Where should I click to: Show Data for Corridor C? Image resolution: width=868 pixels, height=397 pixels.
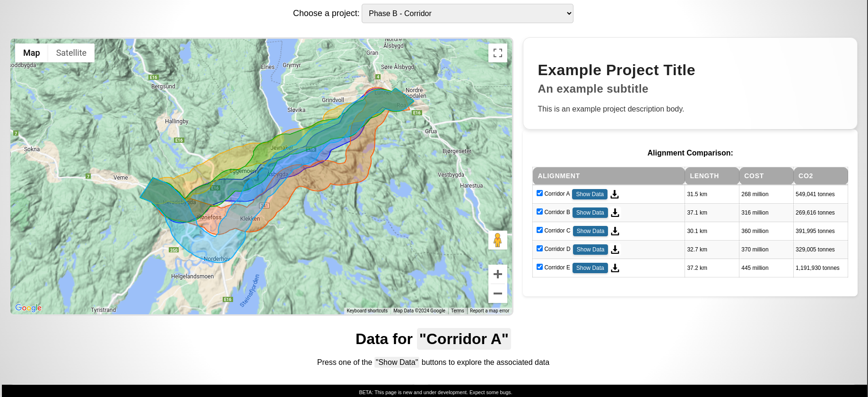(x=590, y=231)
